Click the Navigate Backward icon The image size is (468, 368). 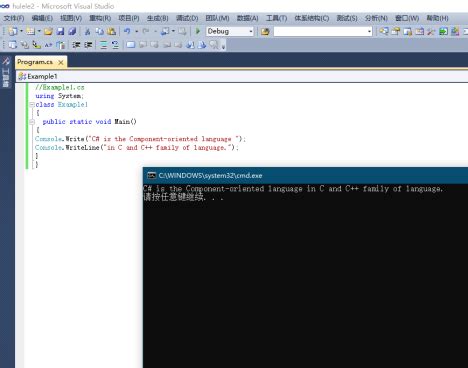click(x=165, y=31)
